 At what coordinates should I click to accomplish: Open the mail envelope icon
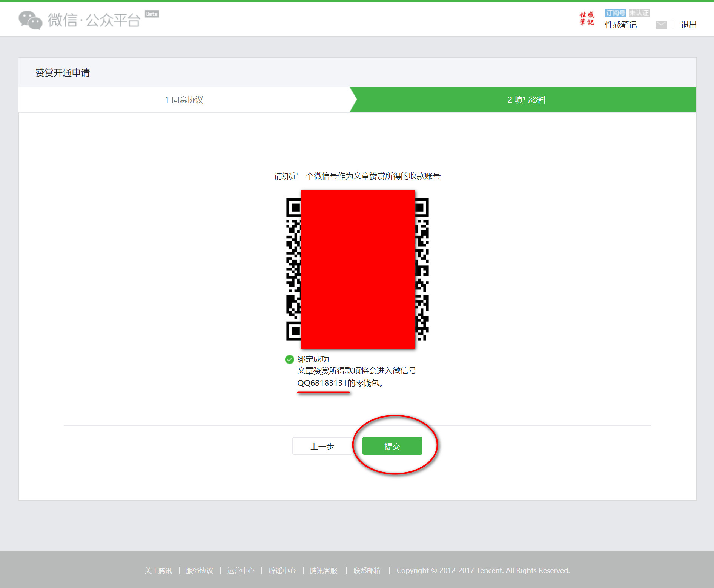click(661, 25)
